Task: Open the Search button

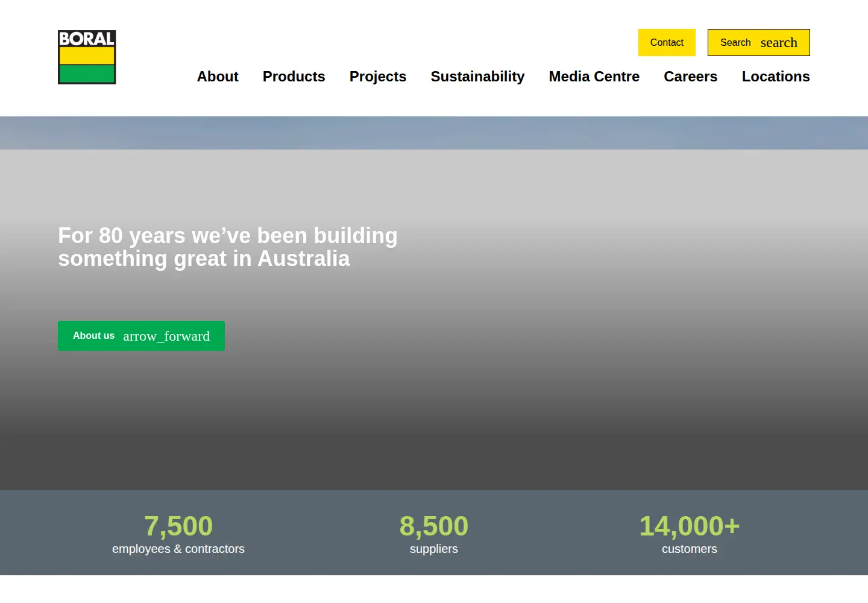Action: (758, 43)
